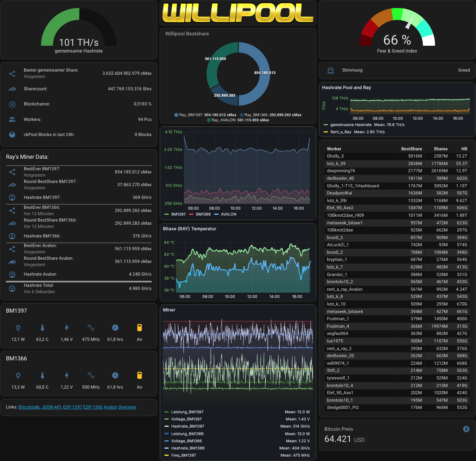Click the Bitcoin icon in Bitcoin Preis card
The image size is (476, 461).
click(x=466, y=429)
